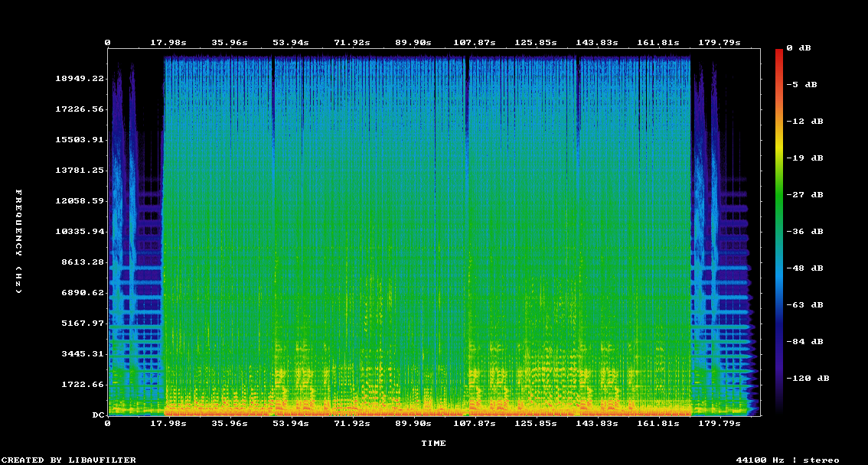Viewport: 868px width, 465px height.
Task: Click the FREQUENCY (Hz) vertical axis title
Action: [x=19, y=242]
